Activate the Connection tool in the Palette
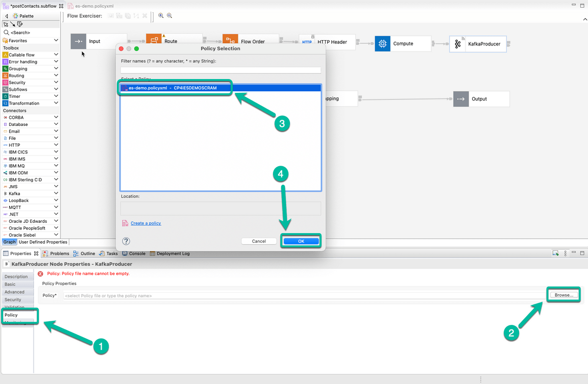 point(13,24)
